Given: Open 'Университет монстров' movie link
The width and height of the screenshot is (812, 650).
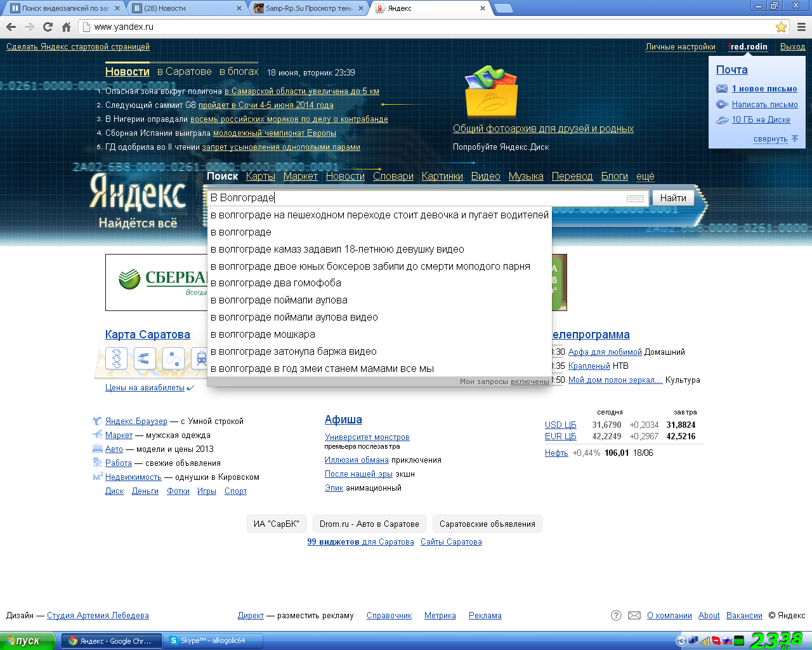Looking at the screenshot, I should (x=367, y=437).
